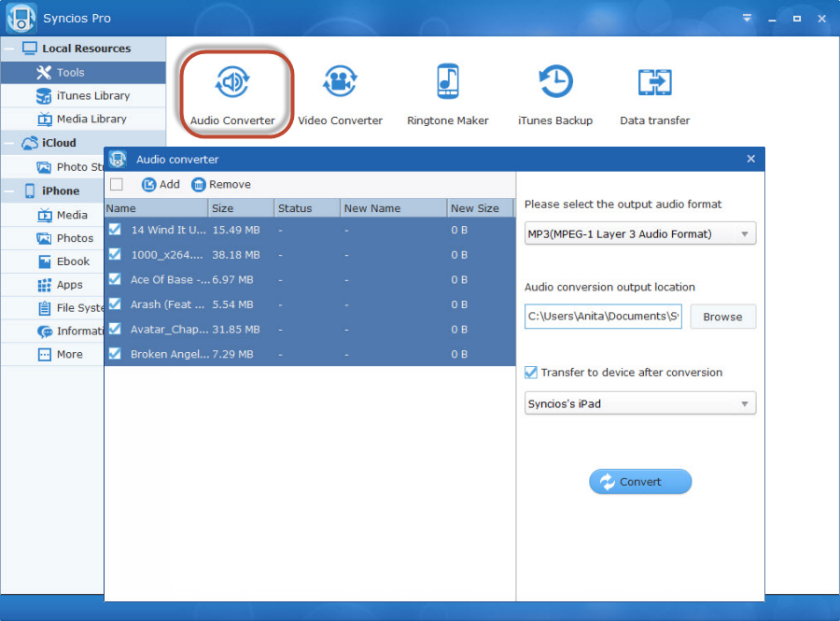Sort by the New Size column header
The height and width of the screenshot is (621, 840).
point(480,208)
